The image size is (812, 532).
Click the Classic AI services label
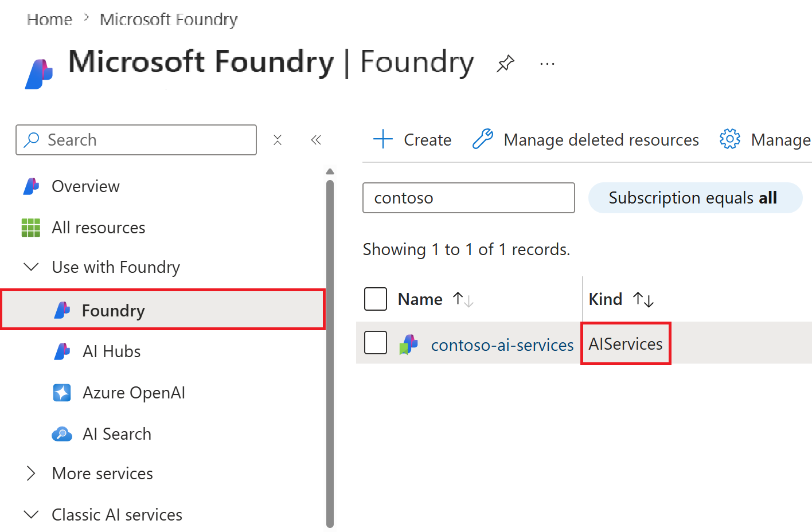[x=117, y=515]
